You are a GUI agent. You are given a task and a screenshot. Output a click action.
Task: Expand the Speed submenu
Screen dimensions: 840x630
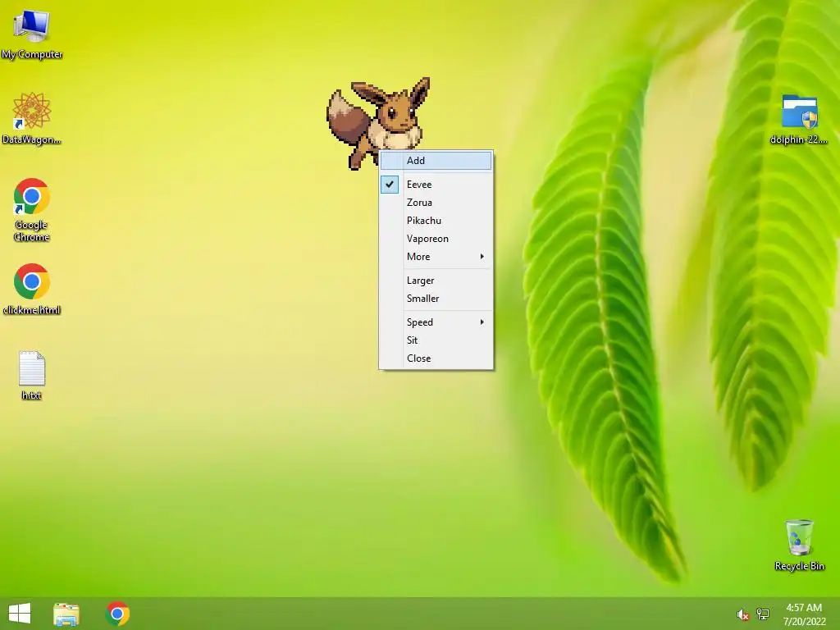click(436, 322)
